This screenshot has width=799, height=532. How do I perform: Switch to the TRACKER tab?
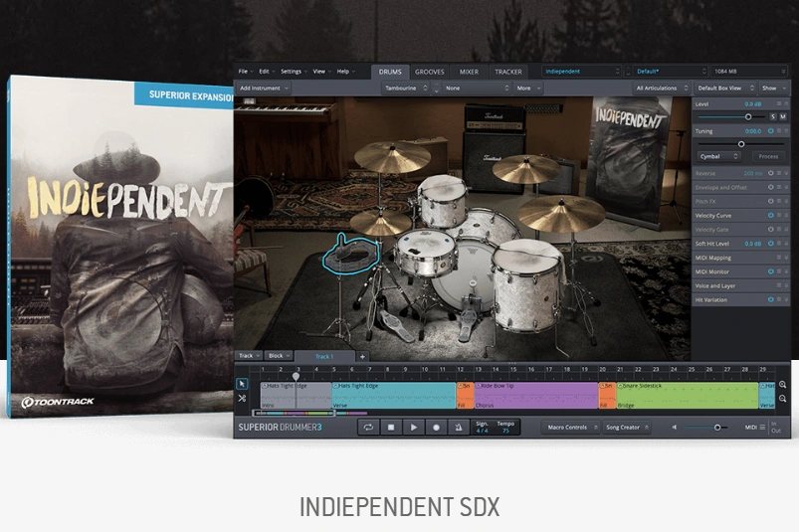[508, 72]
